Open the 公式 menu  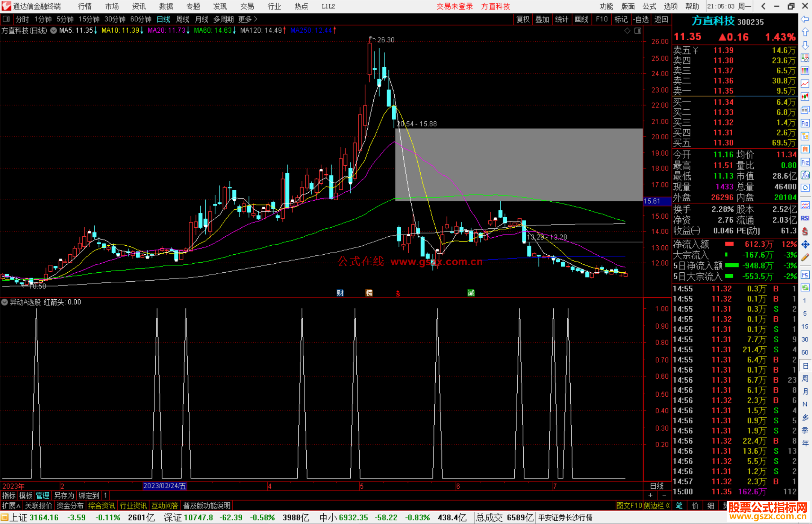649,6
